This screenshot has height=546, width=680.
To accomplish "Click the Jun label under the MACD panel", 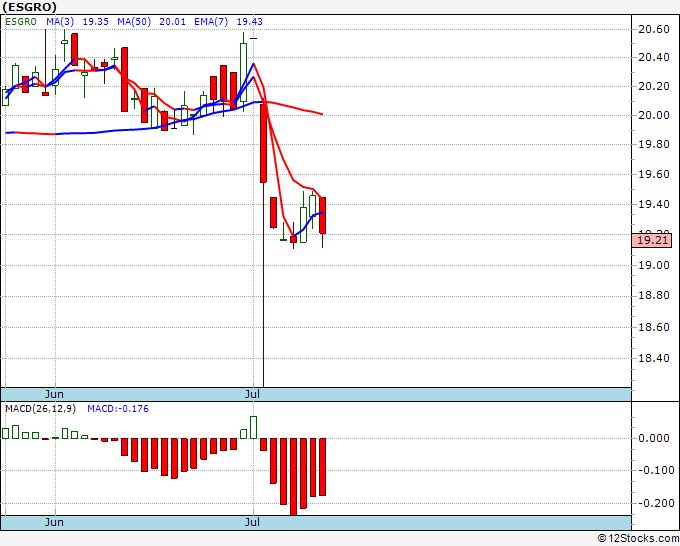I will [54, 522].
